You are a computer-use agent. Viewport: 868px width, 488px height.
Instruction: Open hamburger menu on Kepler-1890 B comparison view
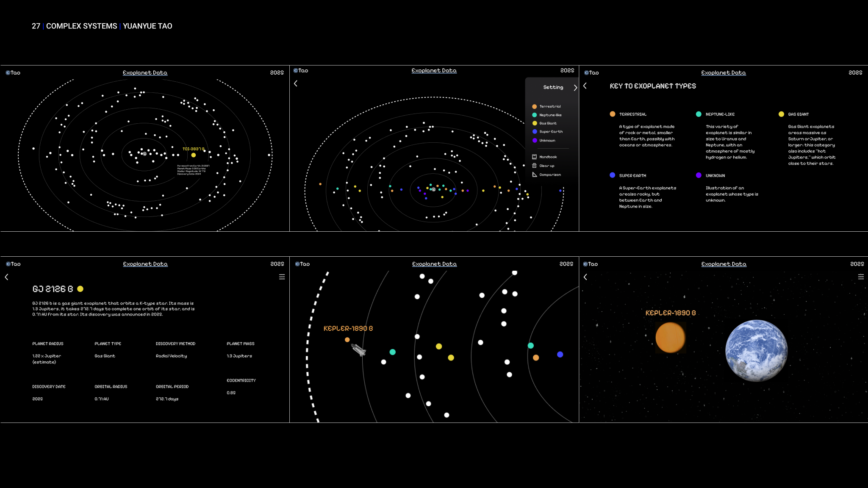(x=860, y=277)
